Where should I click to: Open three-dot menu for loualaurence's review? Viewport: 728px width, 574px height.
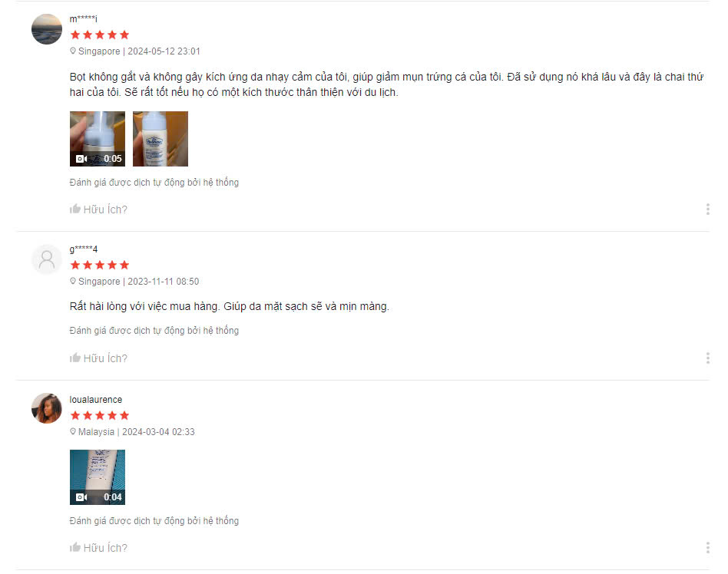[x=707, y=548]
